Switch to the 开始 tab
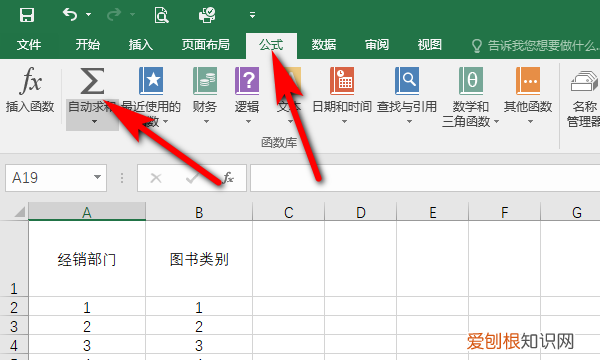The height and width of the screenshot is (360, 600). [x=87, y=45]
